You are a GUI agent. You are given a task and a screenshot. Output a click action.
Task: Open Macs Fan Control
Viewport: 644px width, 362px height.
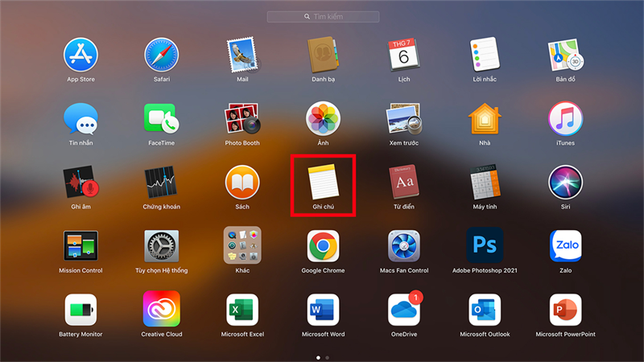pos(404,246)
